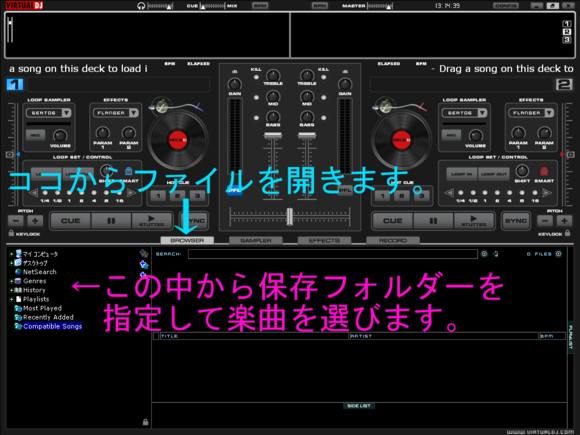Viewport: 580px width, 435px height.
Task: Open the Side List panel tab
Action: pyautogui.click(x=359, y=406)
